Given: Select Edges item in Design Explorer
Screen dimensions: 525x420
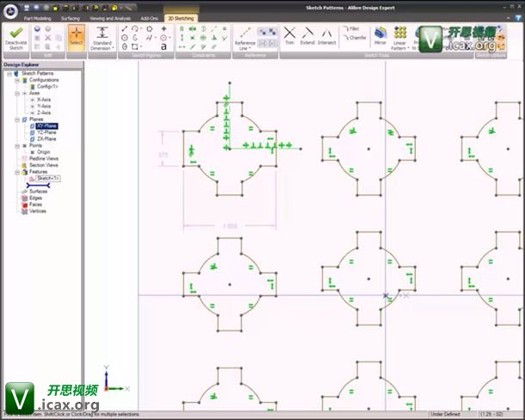Looking at the screenshot, I should click(x=35, y=198).
